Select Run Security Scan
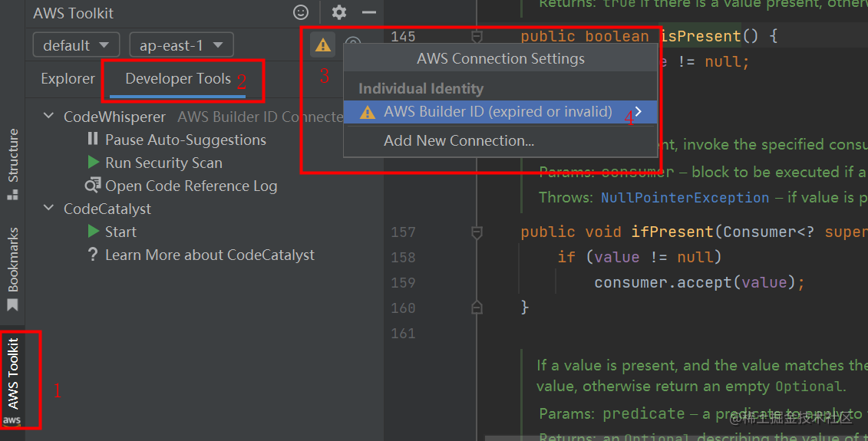 164,163
